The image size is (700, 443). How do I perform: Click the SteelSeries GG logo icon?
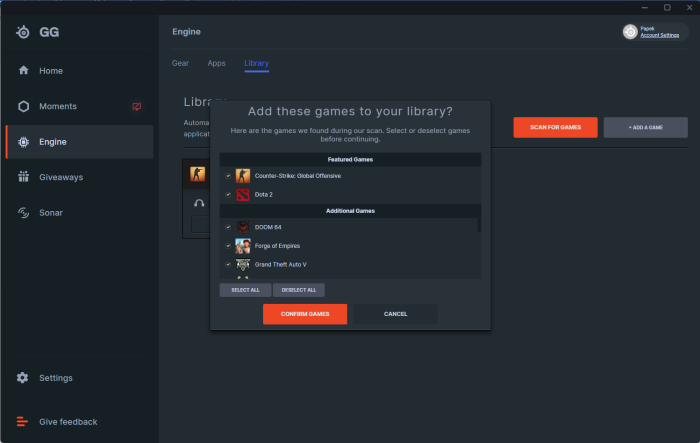23,32
